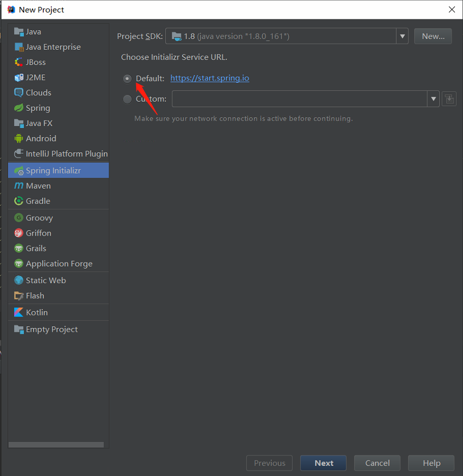Choose Maven project type label
Screen dimensions: 463x476
(38, 186)
